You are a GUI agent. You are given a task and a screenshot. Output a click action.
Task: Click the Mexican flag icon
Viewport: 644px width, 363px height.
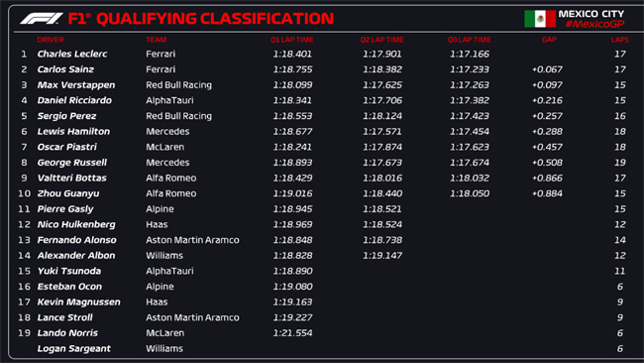pyautogui.click(x=540, y=19)
